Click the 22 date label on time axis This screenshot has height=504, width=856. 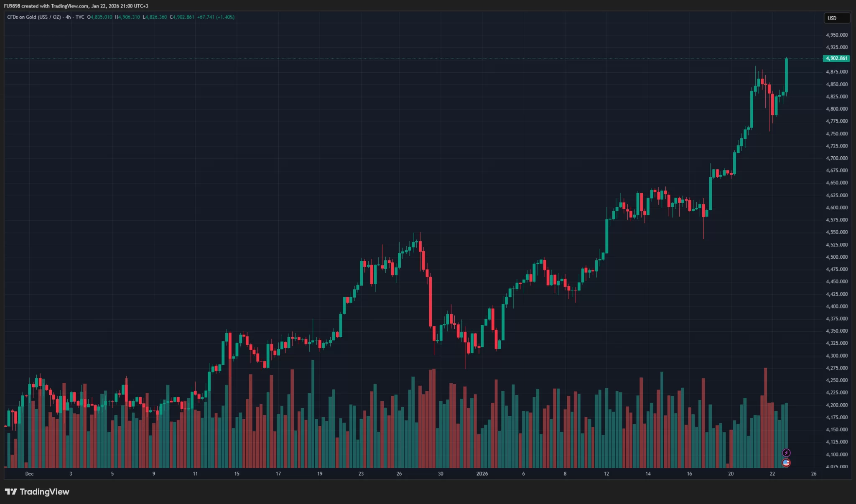772,473
